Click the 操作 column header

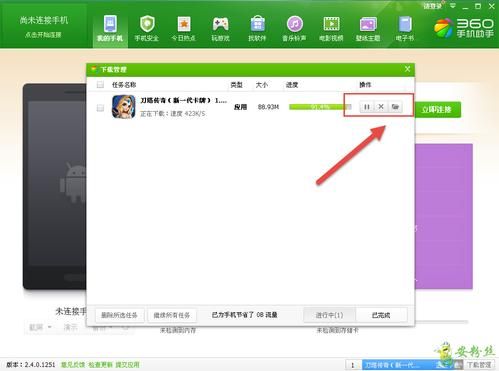click(365, 85)
